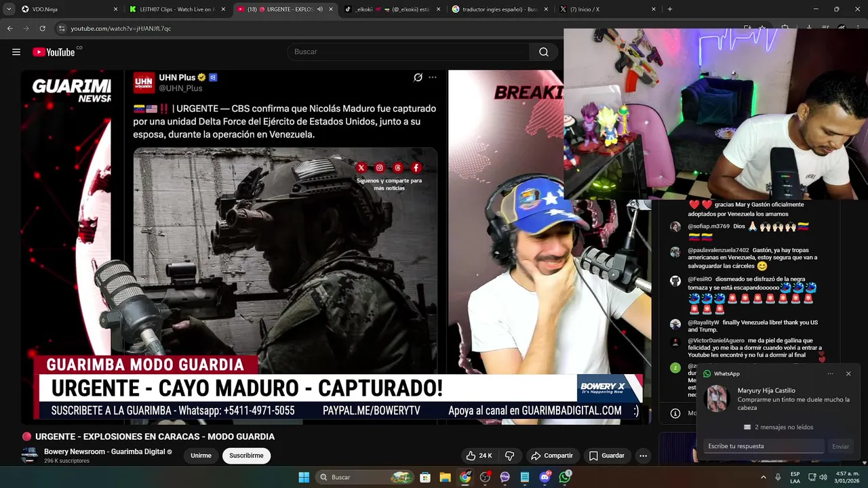Screen dimensions: 868x488
Task: Open the YouTube guide hamburger menu
Action: [16, 52]
